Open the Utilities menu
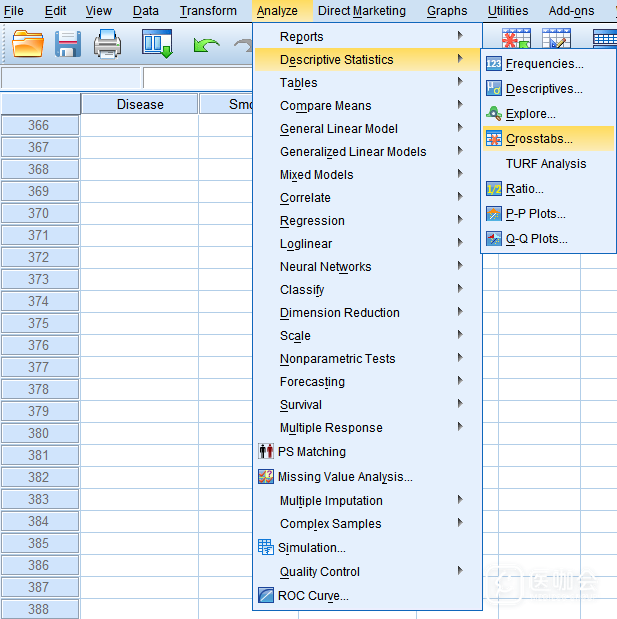 [507, 11]
